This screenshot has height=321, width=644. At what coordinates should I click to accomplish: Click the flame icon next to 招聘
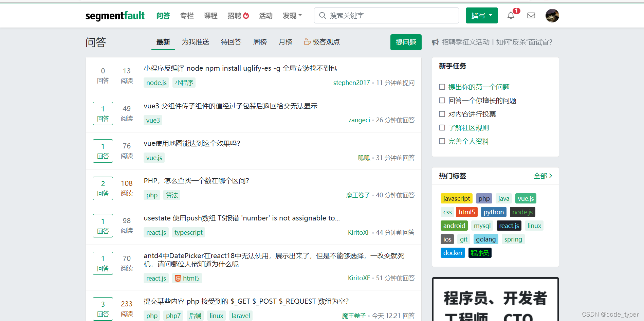(x=246, y=15)
